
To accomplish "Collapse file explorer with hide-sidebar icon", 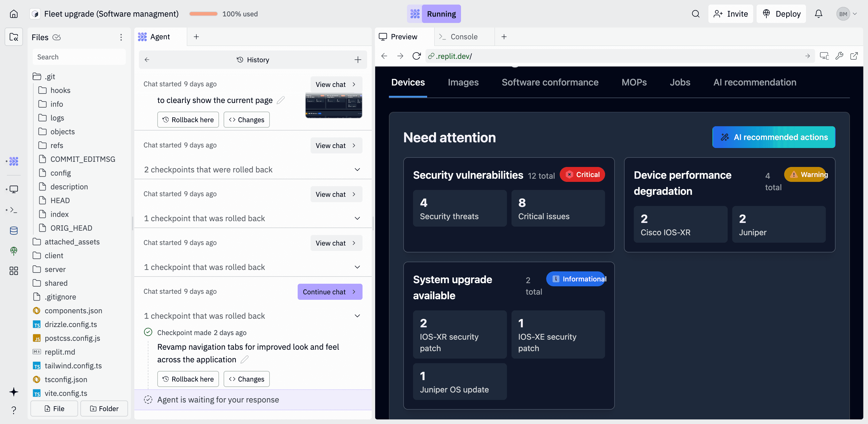I will pos(13,37).
